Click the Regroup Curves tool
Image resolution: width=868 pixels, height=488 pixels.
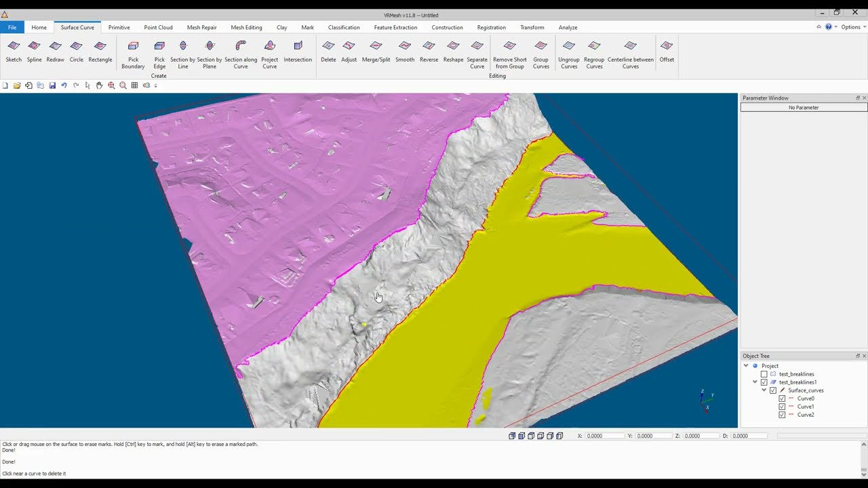coord(594,54)
